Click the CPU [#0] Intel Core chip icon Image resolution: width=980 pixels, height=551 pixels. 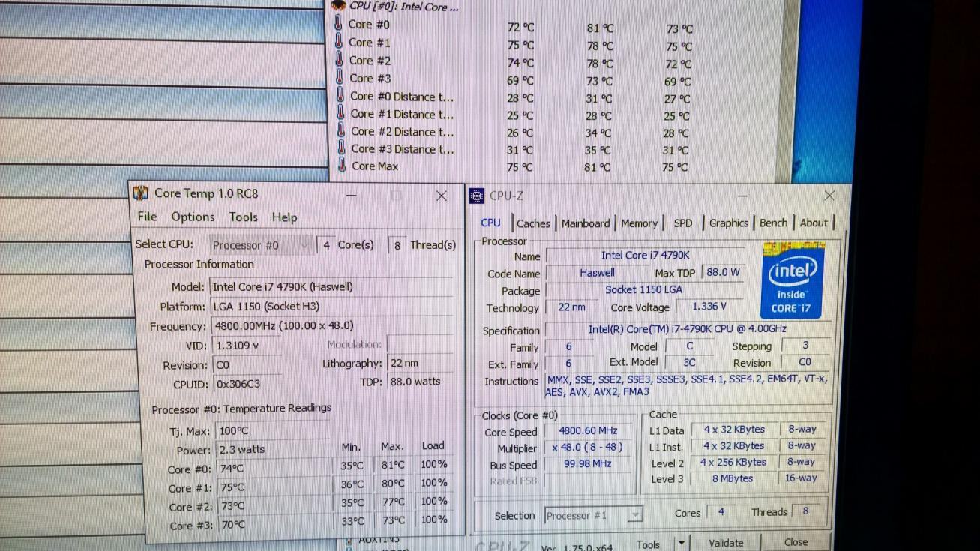338,6
